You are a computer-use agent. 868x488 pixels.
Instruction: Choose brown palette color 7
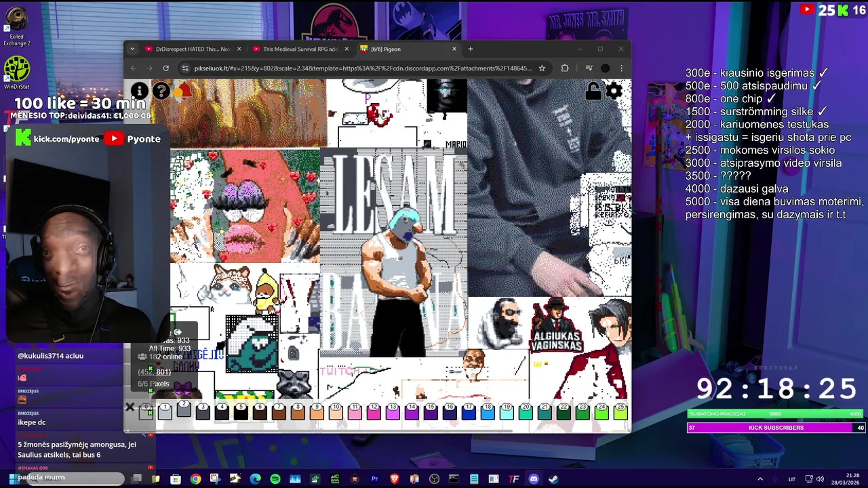pos(279,411)
